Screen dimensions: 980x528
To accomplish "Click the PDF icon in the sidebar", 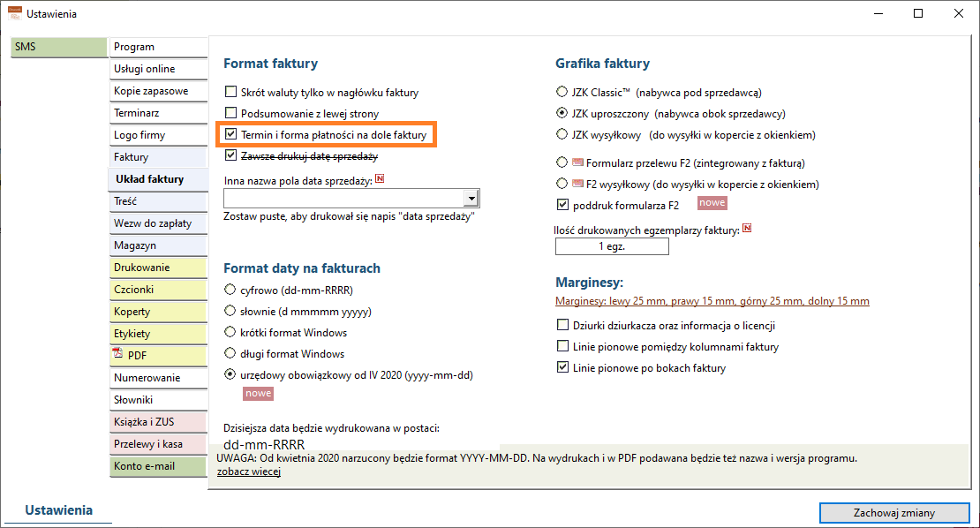I will point(117,354).
